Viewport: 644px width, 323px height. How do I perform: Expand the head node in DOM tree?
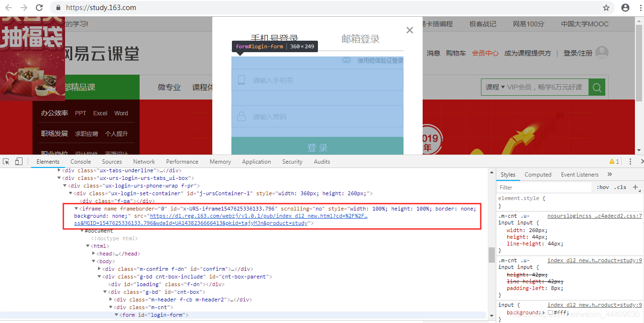click(x=94, y=254)
